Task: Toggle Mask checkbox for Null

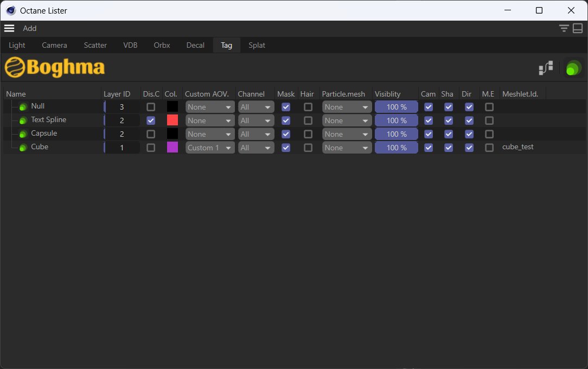Action: coord(286,107)
